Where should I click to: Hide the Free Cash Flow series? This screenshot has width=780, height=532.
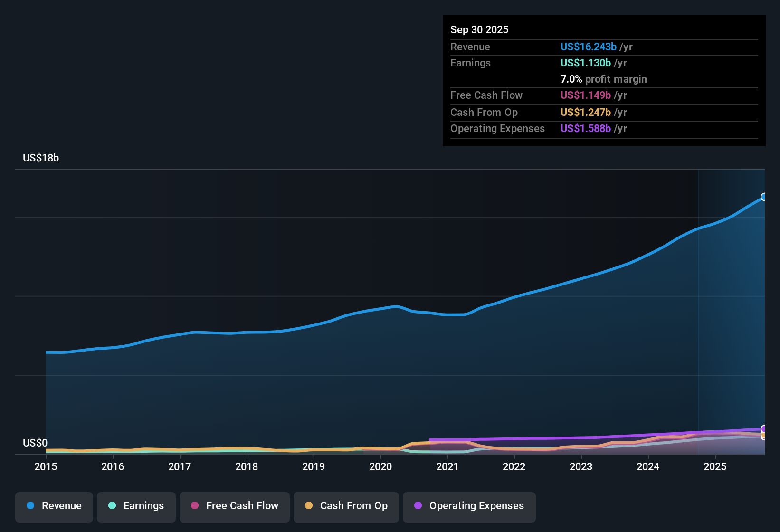[x=234, y=506]
